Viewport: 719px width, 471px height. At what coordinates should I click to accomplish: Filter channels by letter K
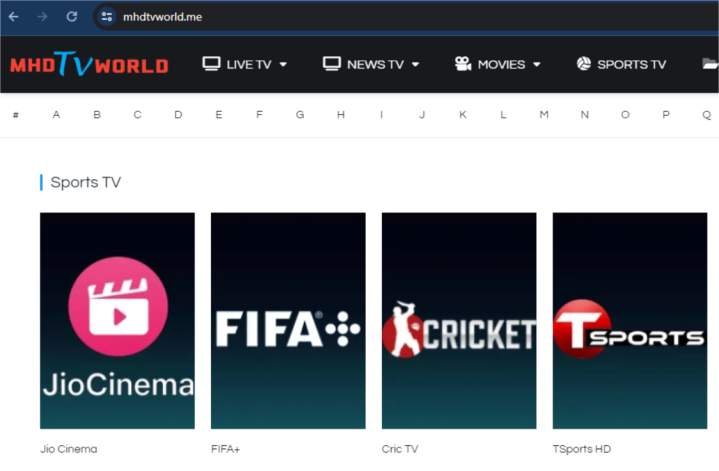(x=463, y=115)
